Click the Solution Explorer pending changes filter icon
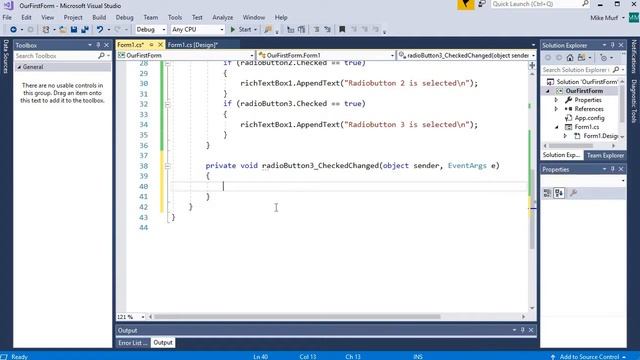 604,58
